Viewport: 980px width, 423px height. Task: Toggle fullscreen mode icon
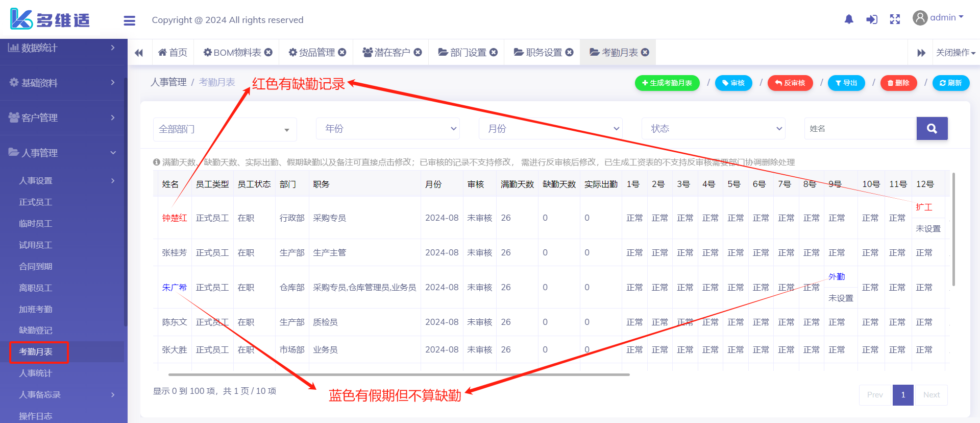895,19
